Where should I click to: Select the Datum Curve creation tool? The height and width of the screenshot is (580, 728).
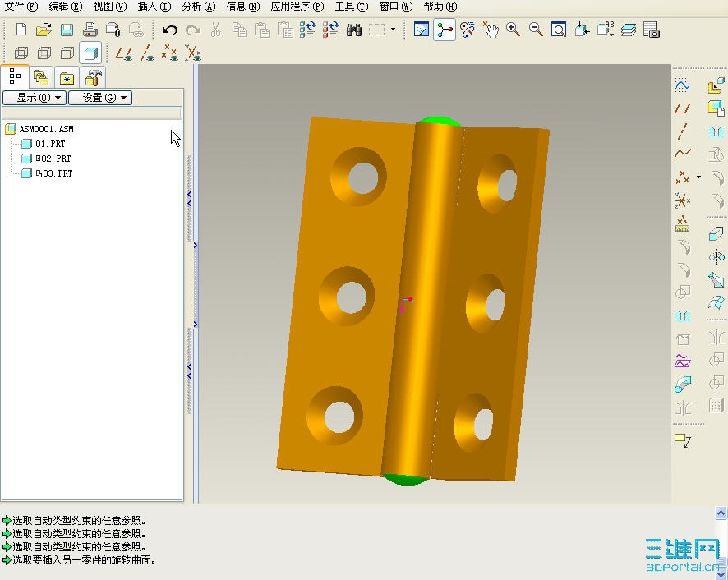[x=683, y=153]
